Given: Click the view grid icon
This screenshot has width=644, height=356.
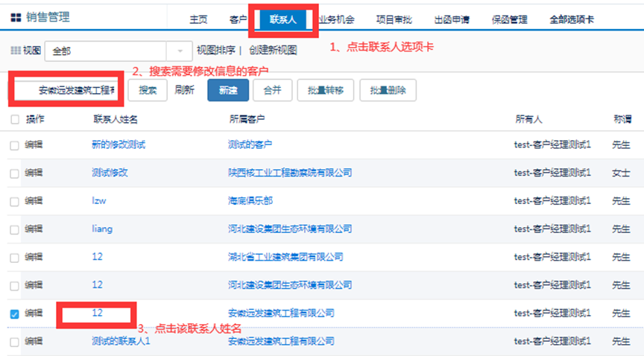Looking at the screenshot, I should click(x=15, y=51).
